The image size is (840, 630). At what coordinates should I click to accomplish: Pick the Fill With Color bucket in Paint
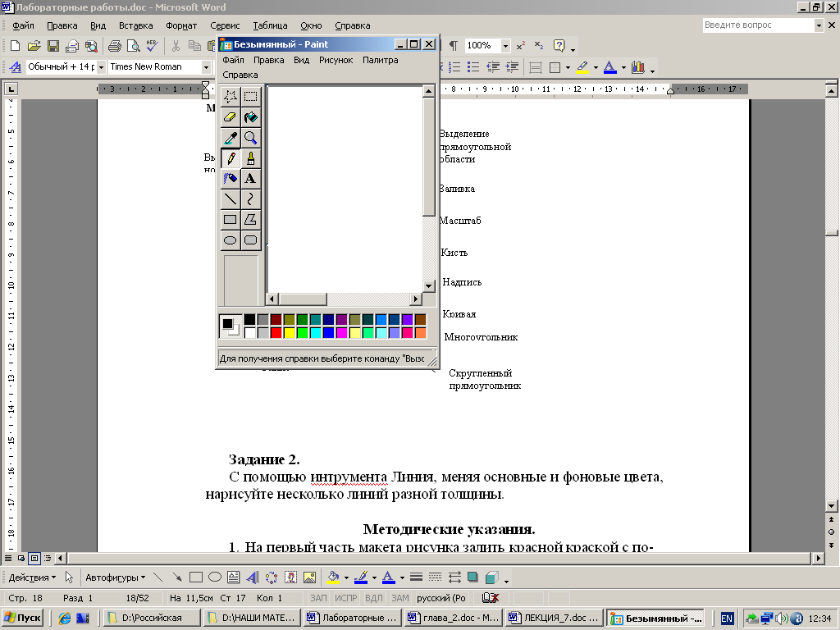coord(251,116)
